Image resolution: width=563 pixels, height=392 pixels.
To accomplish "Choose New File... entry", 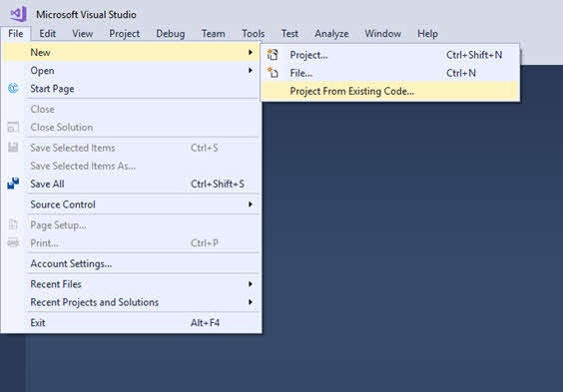I will click(x=390, y=73).
